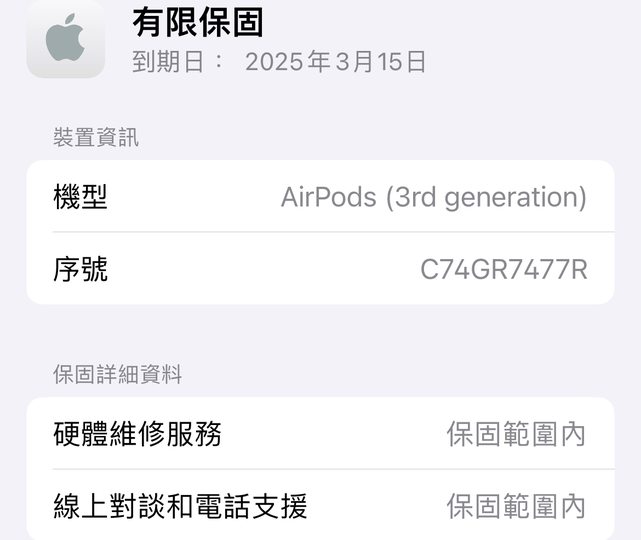The height and width of the screenshot is (540, 641).
Task: Open the 硬體維修服務 row
Action: tap(320, 433)
